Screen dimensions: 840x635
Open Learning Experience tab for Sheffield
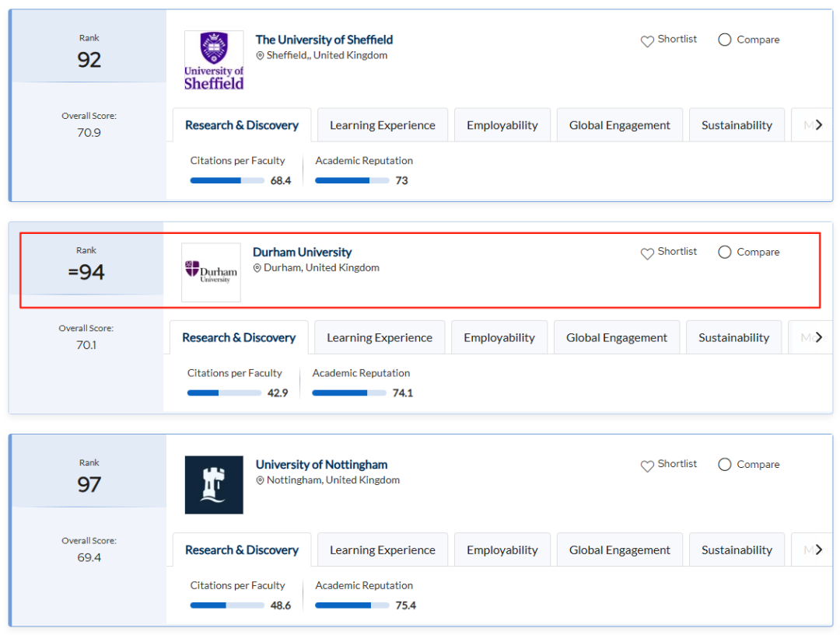click(383, 125)
